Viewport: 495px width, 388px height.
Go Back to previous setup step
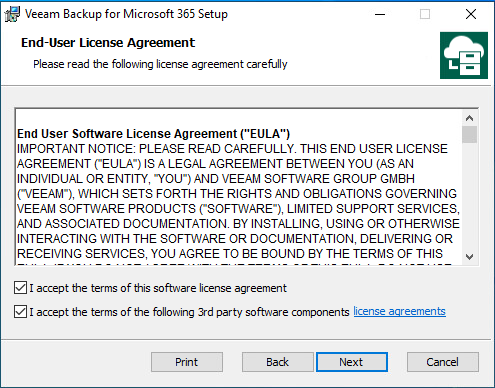click(x=277, y=362)
